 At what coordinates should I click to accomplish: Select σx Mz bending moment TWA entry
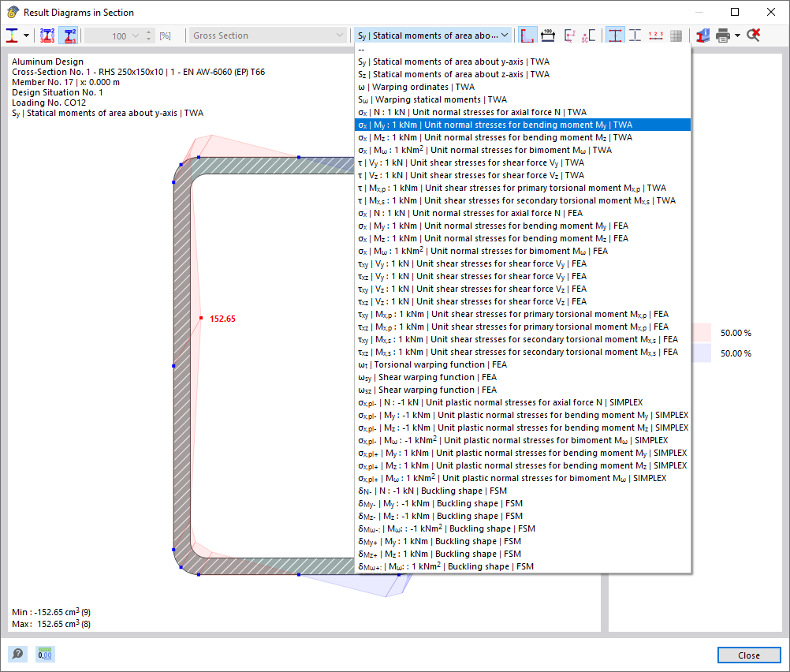(523, 137)
